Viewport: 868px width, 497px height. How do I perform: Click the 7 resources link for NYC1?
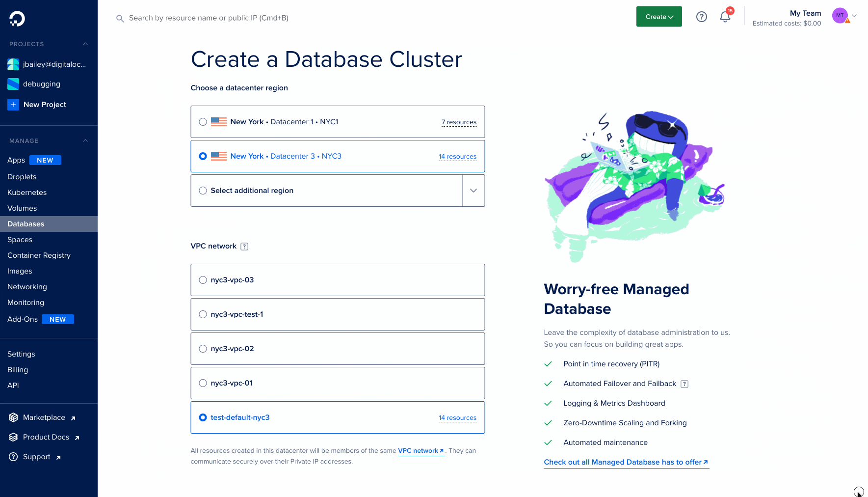tap(459, 122)
